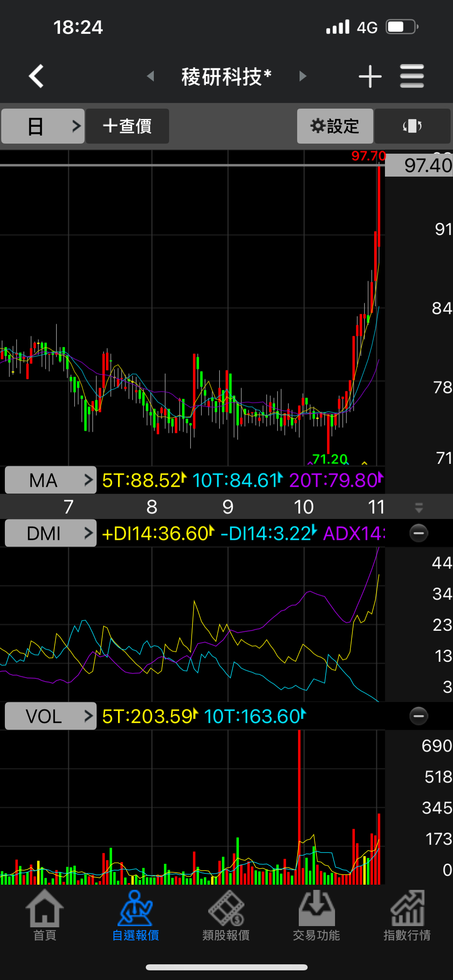Open the MA indicator selector

click(x=51, y=480)
